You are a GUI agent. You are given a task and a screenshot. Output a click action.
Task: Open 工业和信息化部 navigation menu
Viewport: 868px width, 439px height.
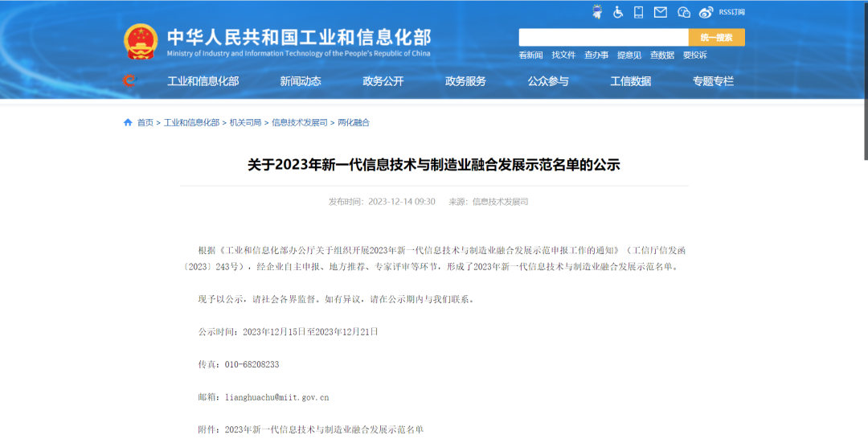tap(203, 81)
